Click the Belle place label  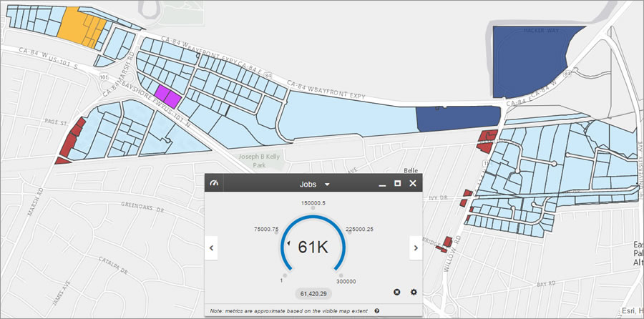[411, 170]
